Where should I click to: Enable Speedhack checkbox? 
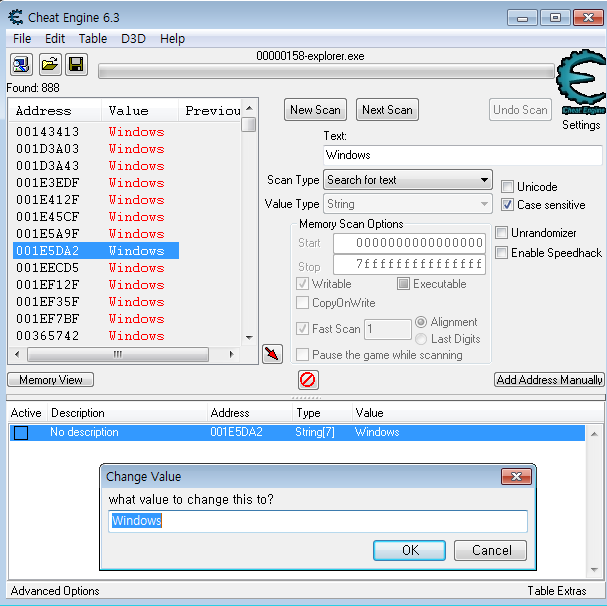pos(501,252)
